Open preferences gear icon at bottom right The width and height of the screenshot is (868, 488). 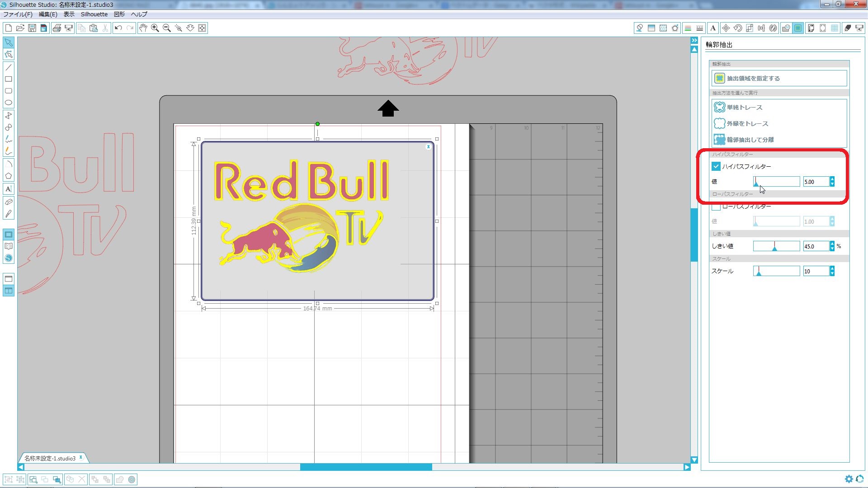pyautogui.click(x=849, y=479)
